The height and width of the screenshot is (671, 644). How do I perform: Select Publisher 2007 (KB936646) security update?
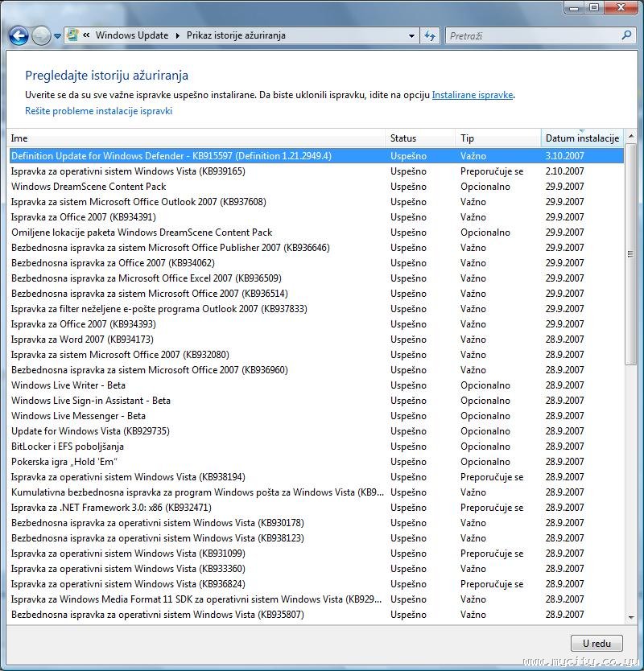click(316, 248)
